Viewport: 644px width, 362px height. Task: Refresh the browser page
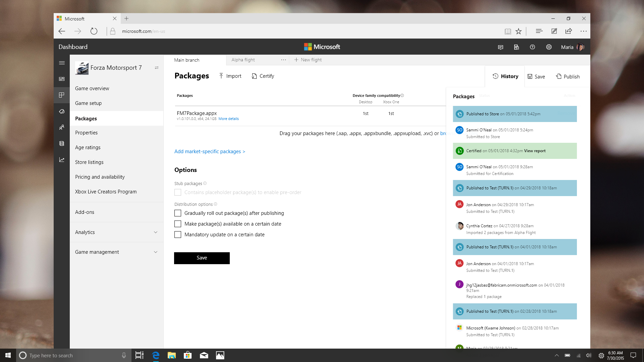(x=94, y=31)
